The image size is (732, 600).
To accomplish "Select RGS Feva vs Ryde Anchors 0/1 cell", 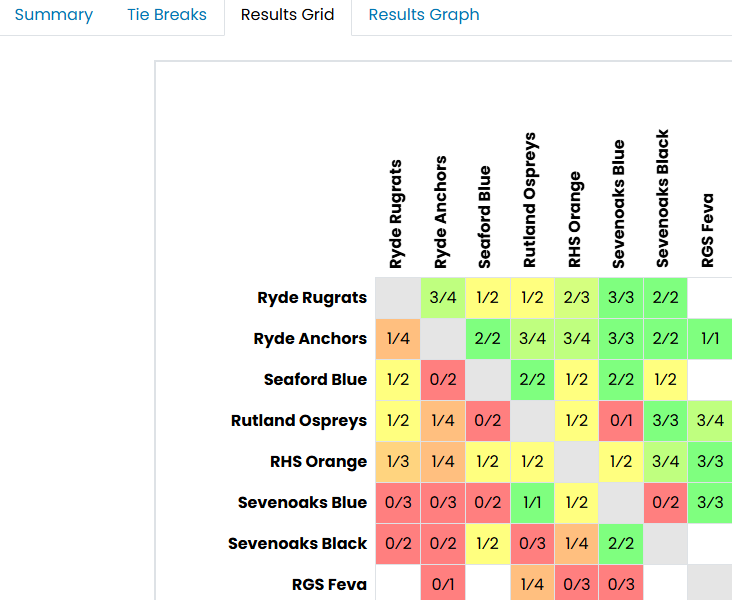I will (442, 584).
